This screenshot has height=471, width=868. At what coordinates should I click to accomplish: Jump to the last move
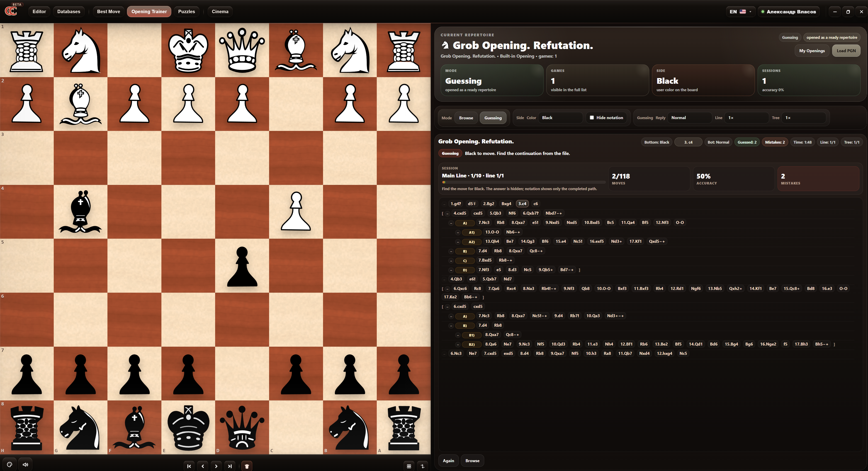coord(230,466)
